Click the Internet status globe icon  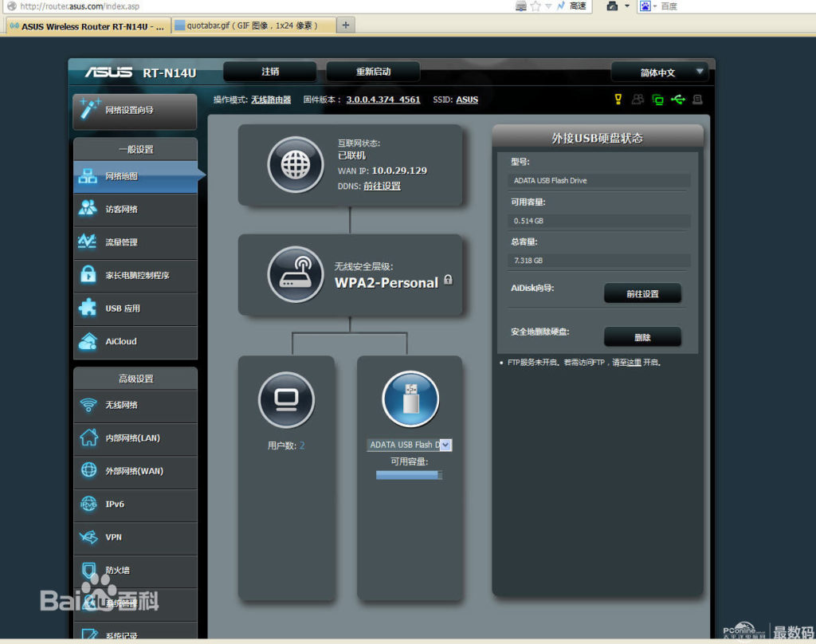point(296,165)
